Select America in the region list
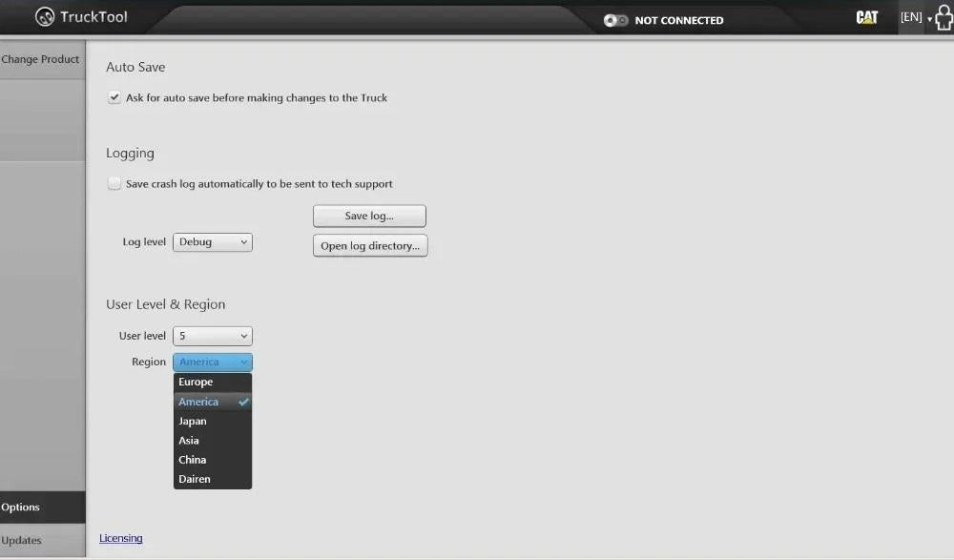This screenshot has height=560, width=954. pos(213,402)
